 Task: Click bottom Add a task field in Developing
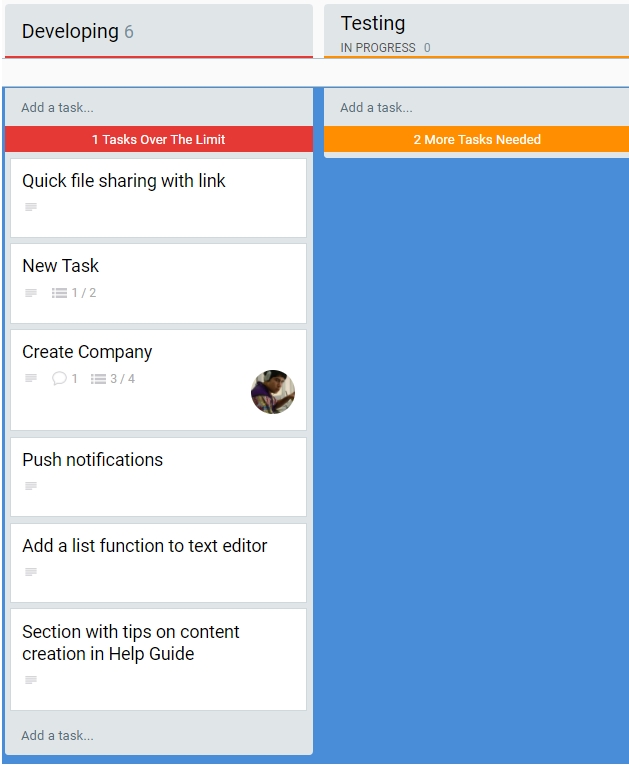click(x=158, y=735)
